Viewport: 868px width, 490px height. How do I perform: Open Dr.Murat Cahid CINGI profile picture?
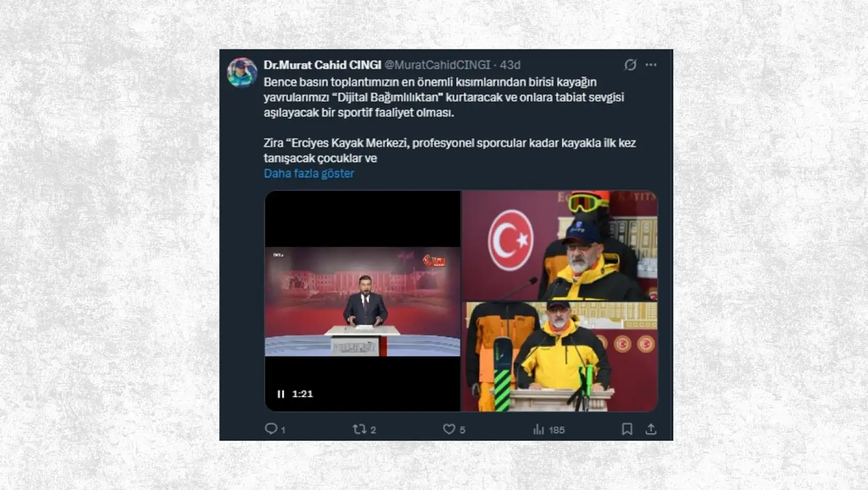tap(242, 73)
